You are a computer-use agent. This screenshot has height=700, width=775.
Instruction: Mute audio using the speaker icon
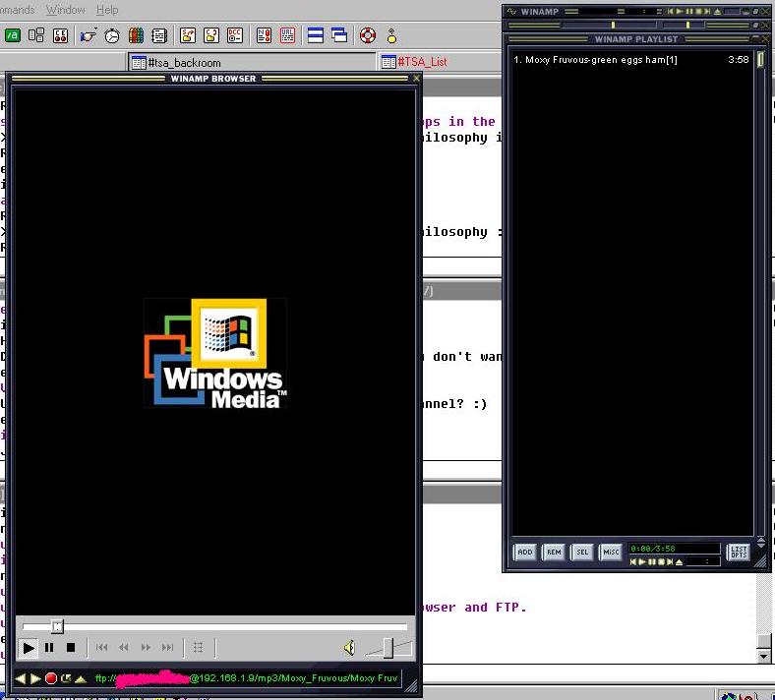coord(349,648)
